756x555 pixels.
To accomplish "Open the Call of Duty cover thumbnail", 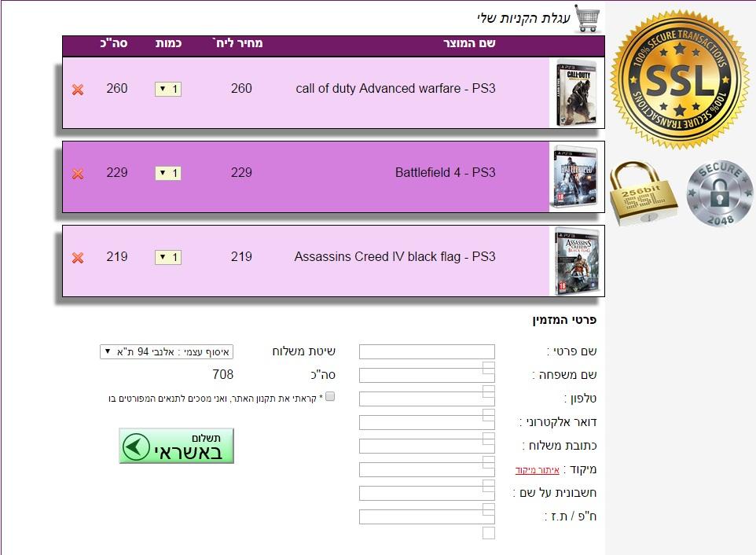I will pos(577,93).
